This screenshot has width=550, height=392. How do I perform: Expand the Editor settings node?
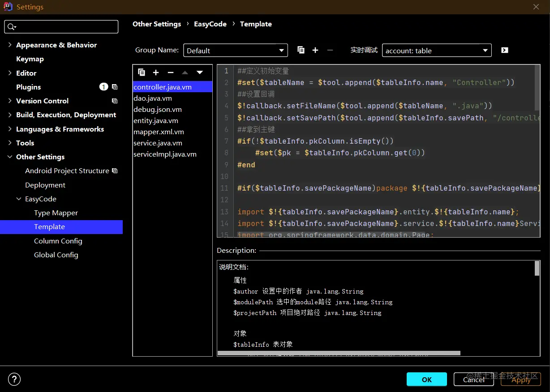tap(10, 73)
